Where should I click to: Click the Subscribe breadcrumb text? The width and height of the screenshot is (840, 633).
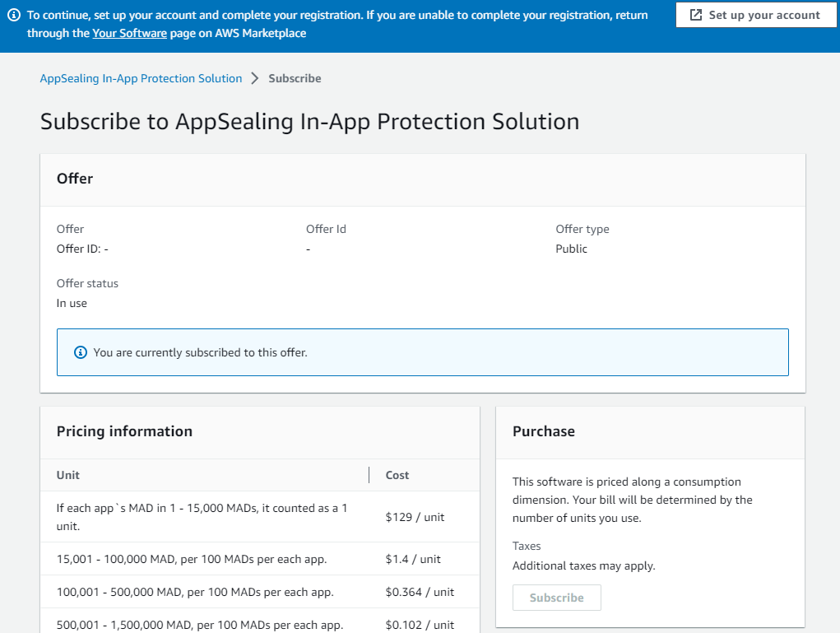pos(295,78)
